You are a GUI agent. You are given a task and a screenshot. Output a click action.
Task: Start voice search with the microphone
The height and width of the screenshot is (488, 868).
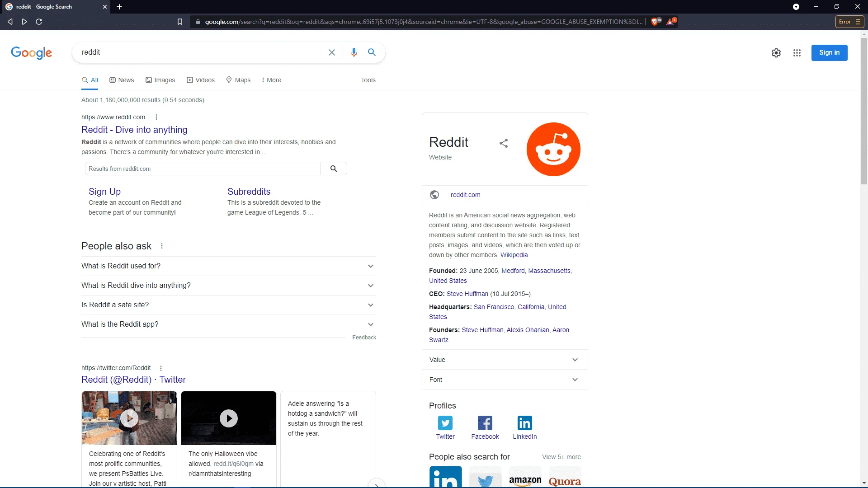click(354, 52)
